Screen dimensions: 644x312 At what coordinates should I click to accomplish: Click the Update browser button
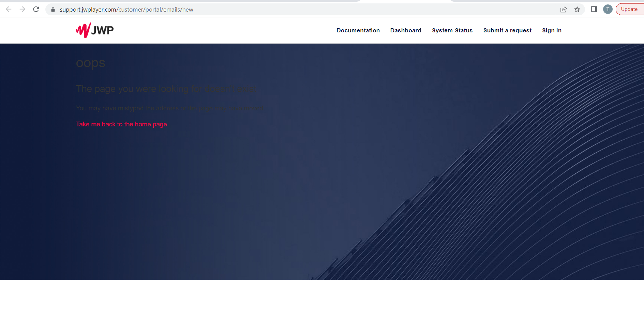pos(630,9)
